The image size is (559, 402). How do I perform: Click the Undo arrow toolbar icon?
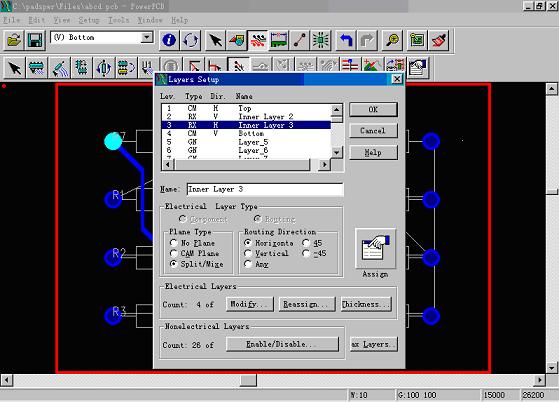click(345, 40)
